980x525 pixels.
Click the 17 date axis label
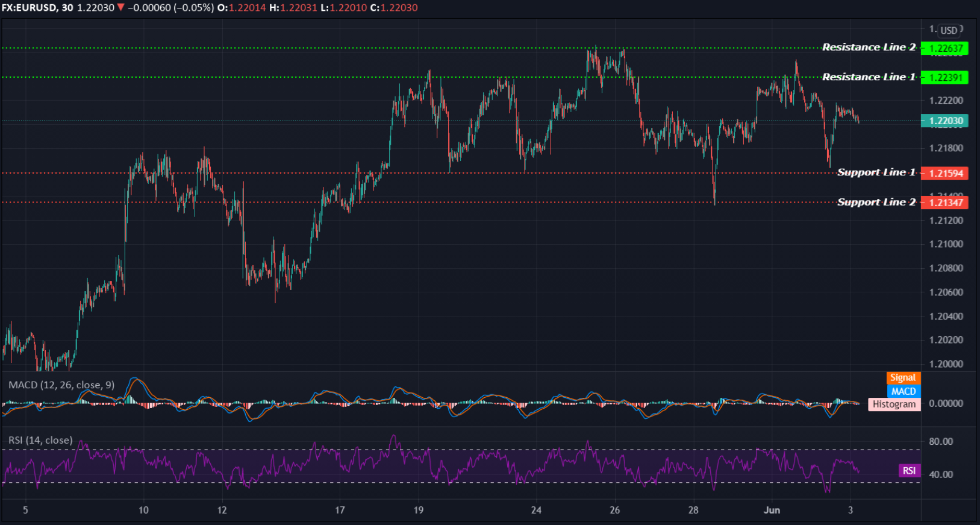[x=340, y=510]
